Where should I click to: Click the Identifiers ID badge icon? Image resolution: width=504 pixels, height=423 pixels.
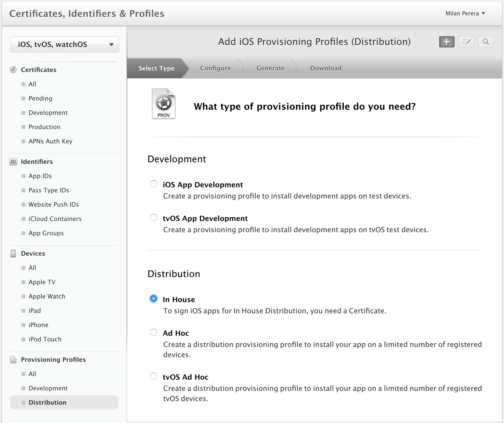coord(13,161)
